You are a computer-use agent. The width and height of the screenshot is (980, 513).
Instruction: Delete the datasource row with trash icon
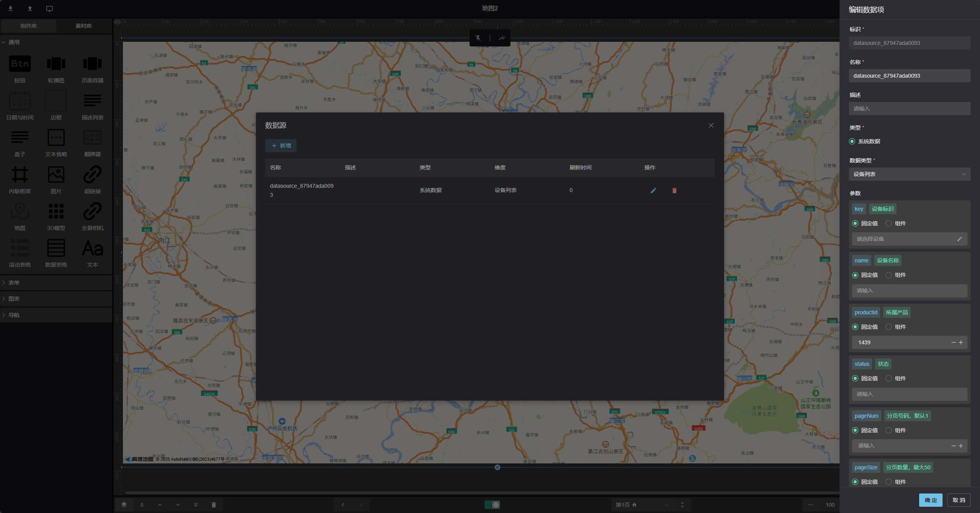coord(675,191)
